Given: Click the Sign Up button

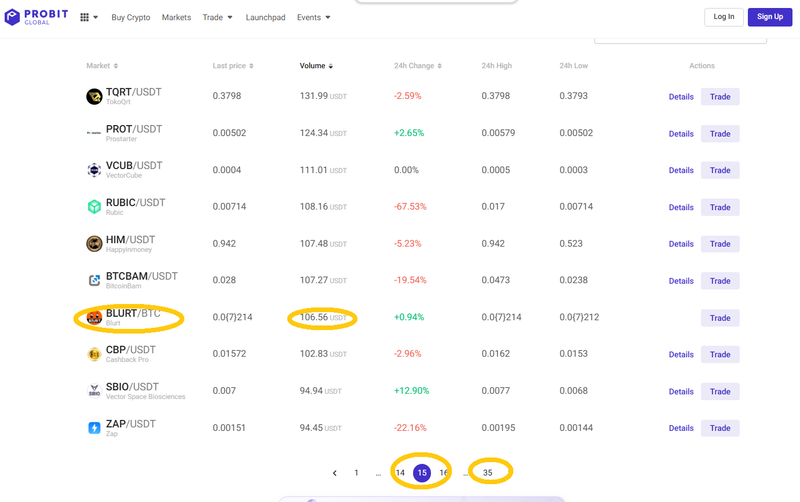Looking at the screenshot, I should click(770, 17).
